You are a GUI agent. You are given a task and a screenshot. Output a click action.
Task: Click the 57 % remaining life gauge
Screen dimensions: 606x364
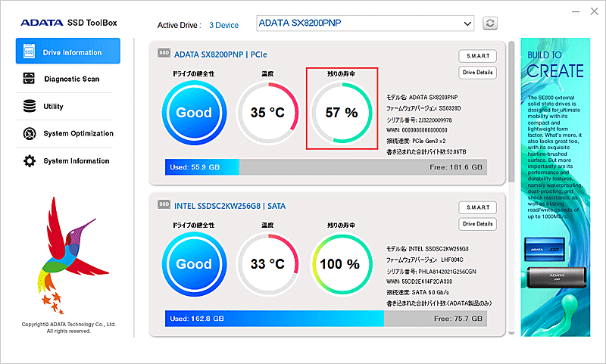tap(342, 113)
